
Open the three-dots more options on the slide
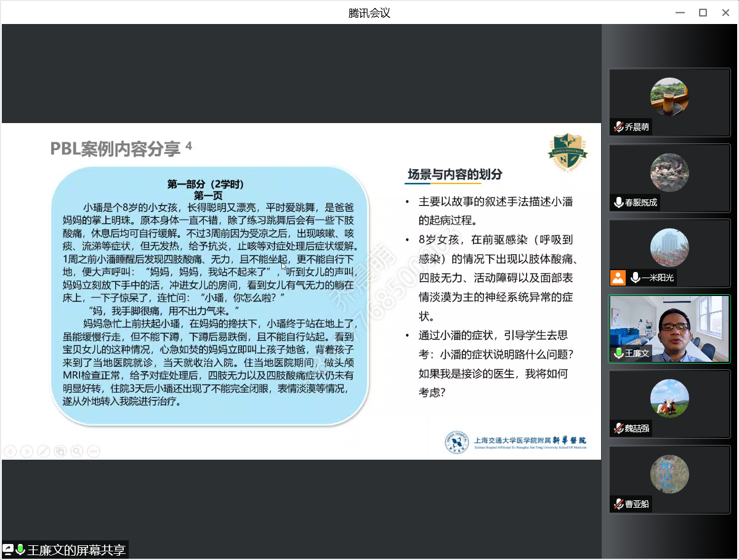point(93,451)
